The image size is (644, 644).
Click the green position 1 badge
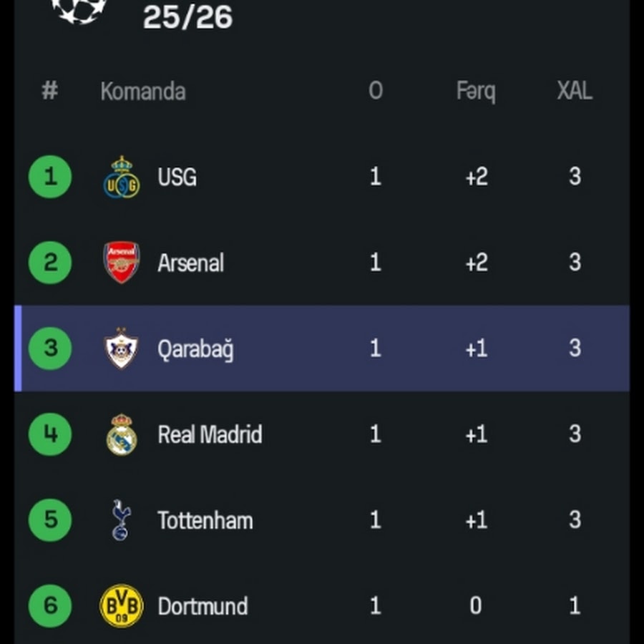(50, 177)
